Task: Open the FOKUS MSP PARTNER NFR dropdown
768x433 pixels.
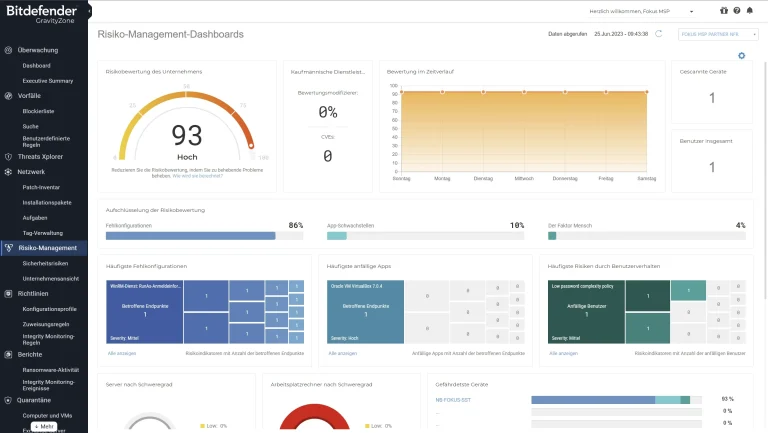Action: (x=719, y=34)
